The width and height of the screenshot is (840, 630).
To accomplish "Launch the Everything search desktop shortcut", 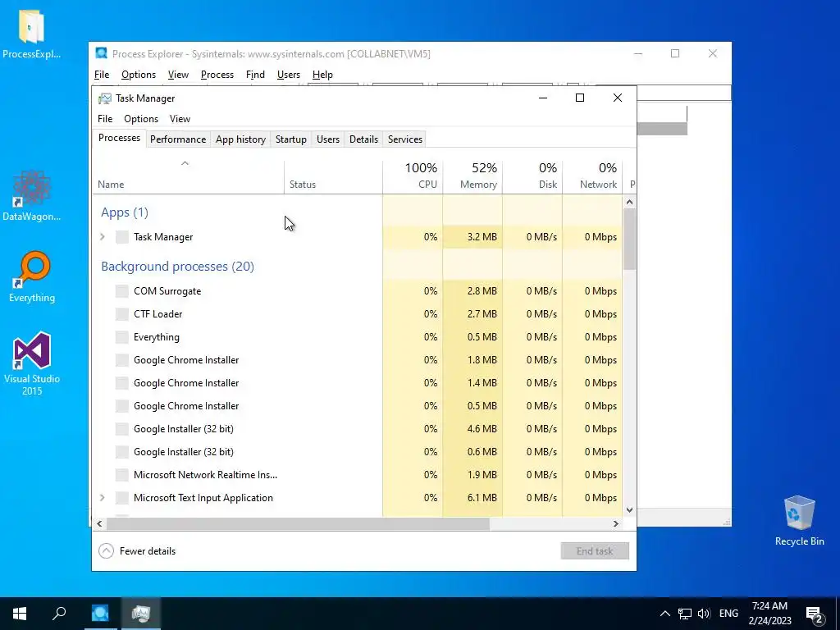I will [32, 277].
